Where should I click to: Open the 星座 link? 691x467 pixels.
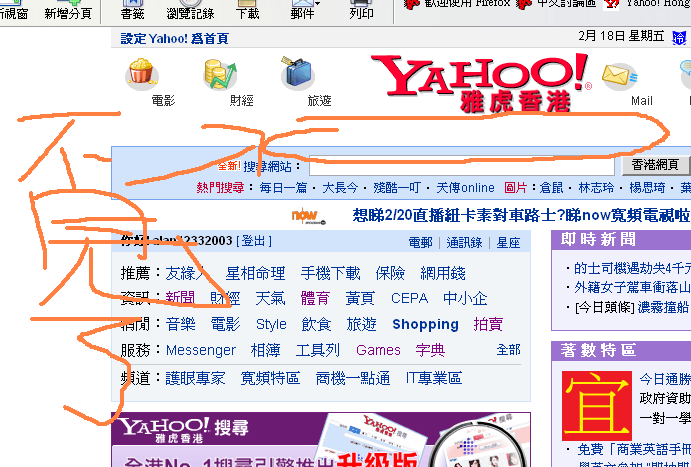[x=508, y=243]
